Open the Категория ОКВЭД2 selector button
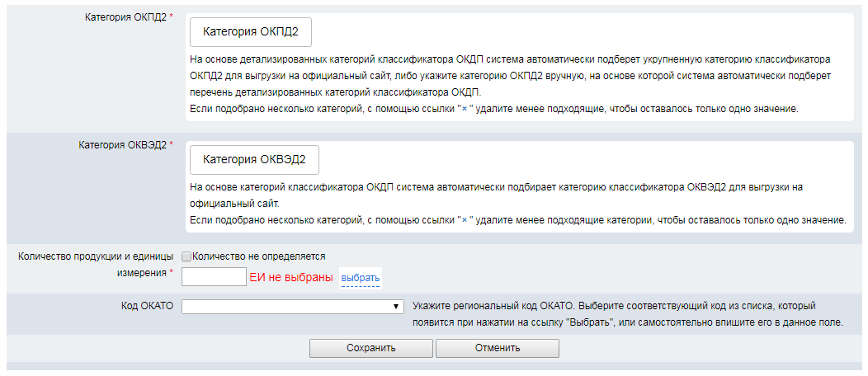 pos(254,159)
